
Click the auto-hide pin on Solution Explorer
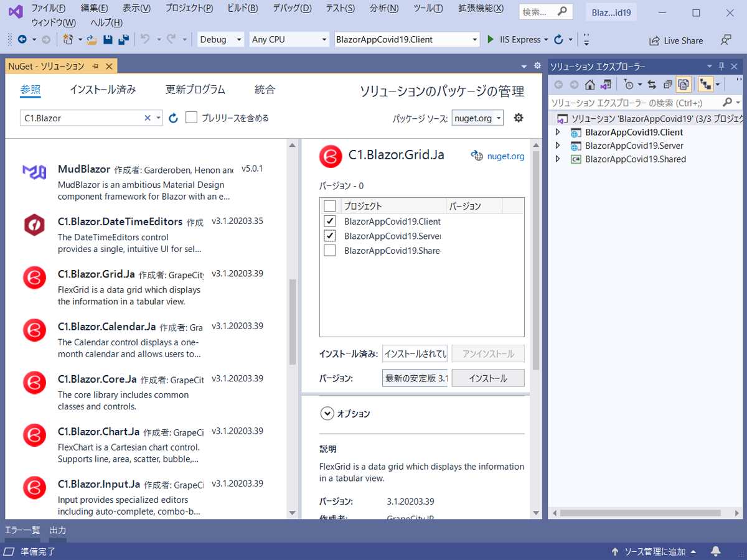tap(722, 67)
